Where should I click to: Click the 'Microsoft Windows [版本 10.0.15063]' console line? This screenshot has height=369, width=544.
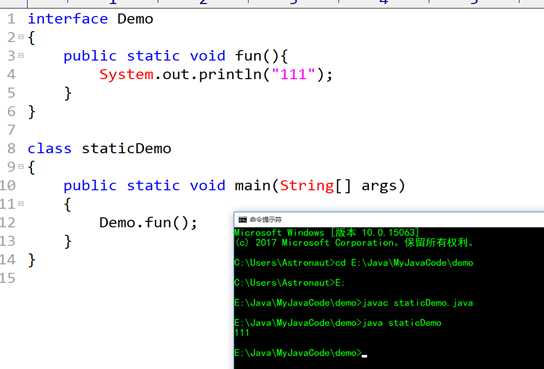click(x=326, y=232)
